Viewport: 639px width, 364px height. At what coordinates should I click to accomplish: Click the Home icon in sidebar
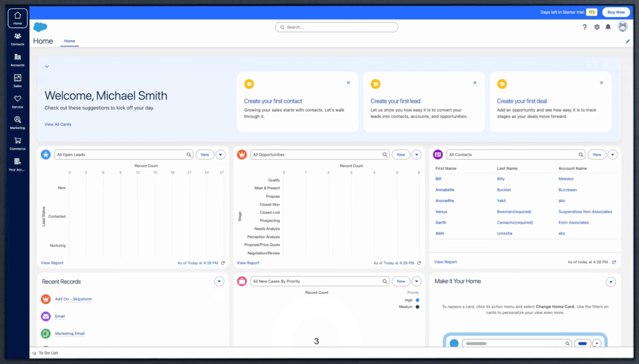click(x=17, y=18)
